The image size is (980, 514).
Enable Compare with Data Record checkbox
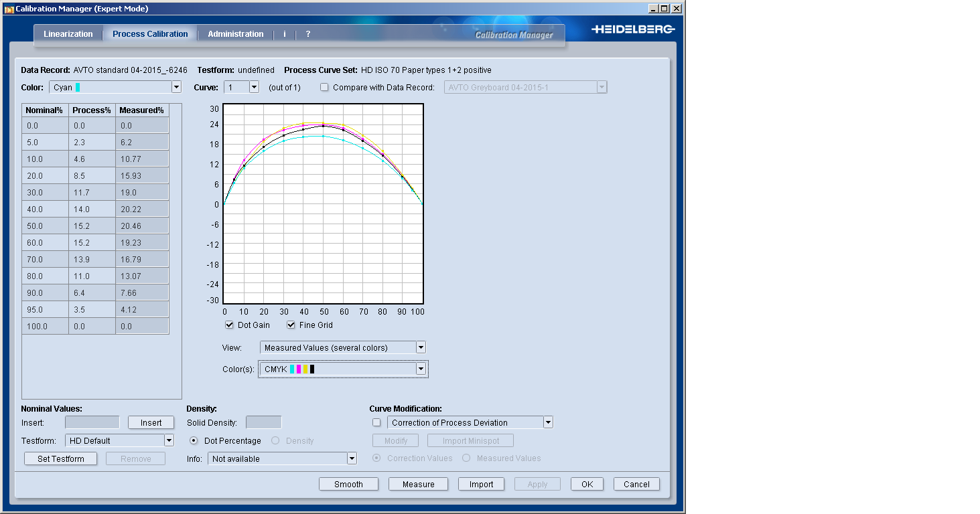click(x=325, y=88)
